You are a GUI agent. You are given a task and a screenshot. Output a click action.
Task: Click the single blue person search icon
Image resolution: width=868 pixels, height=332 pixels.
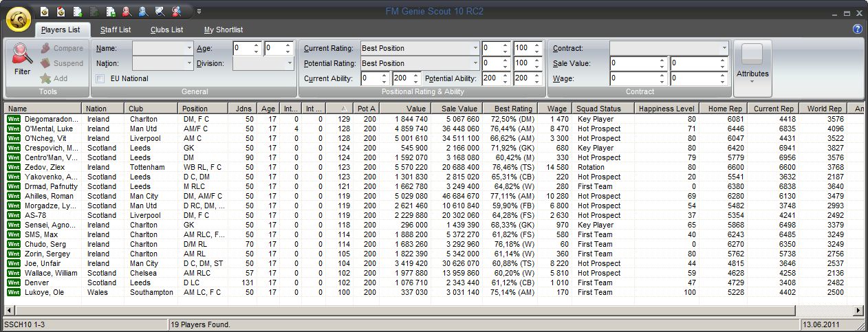click(143, 11)
